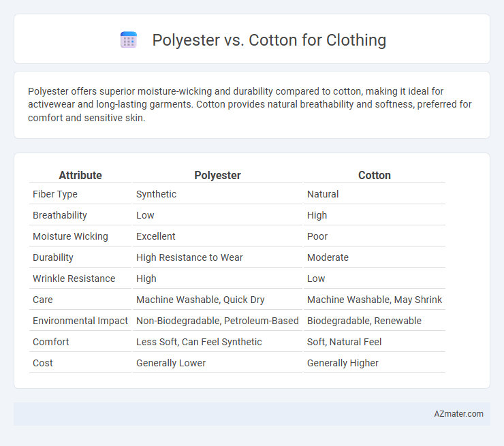Click High in the Breathability row
This screenshot has width=504, height=446.
(x=317, y=215)
